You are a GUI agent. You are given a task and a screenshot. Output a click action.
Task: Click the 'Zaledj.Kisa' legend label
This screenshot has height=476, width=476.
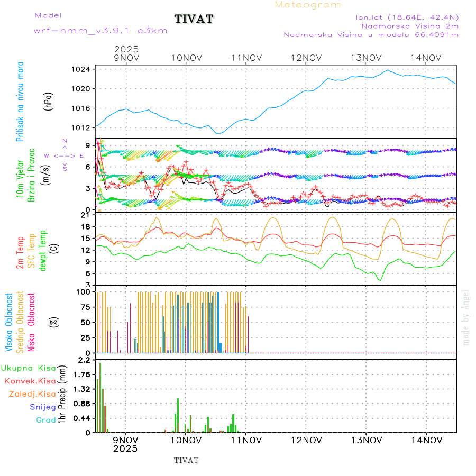pyautogui.click(x=32, y=394)
